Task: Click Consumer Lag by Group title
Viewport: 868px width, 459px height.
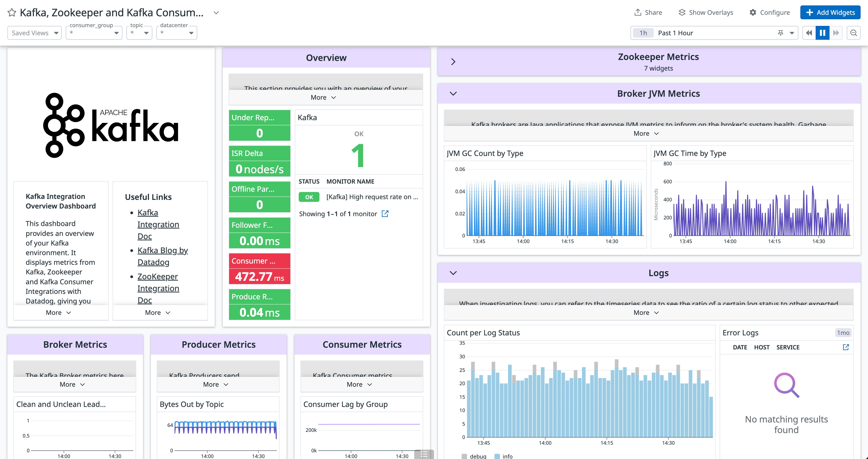Action: pyautogui.click(x=345, y=404)
